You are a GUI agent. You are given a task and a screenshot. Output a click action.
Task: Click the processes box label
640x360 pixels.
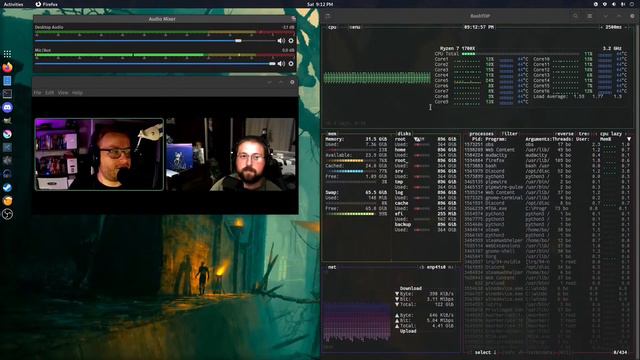click(481, 134)
